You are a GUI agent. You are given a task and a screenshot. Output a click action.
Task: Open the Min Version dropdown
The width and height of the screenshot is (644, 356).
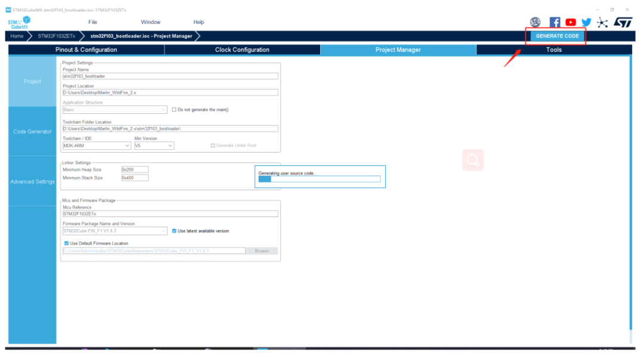[154, 146]
